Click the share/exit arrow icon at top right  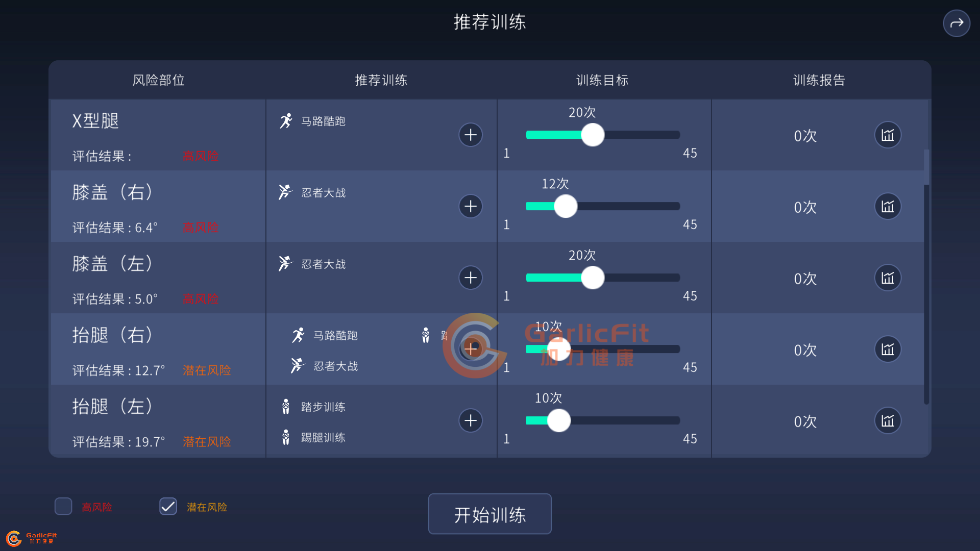click(x=956, y=23)
